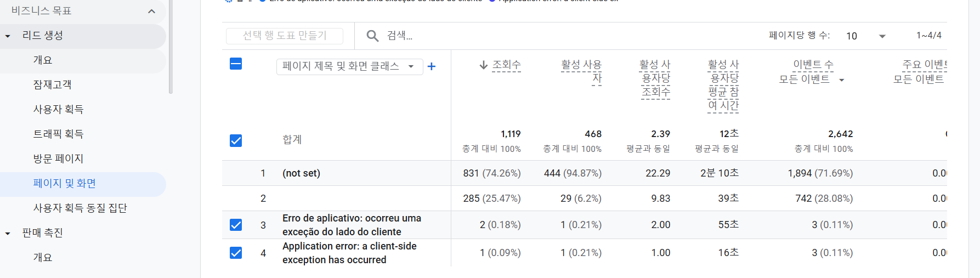Click the (not set) row title
Screen dimensions: 980x278
point(301,173)
